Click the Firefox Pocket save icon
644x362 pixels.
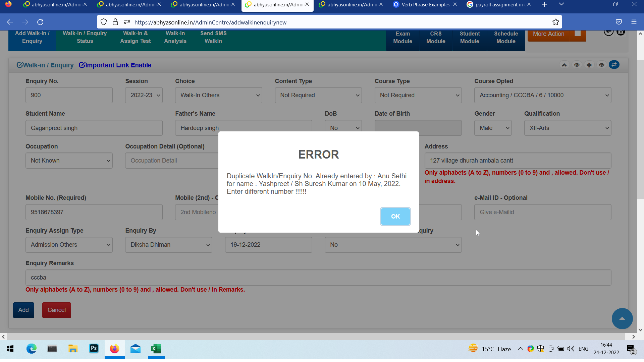pyautogui.click(x=619, y=22)
